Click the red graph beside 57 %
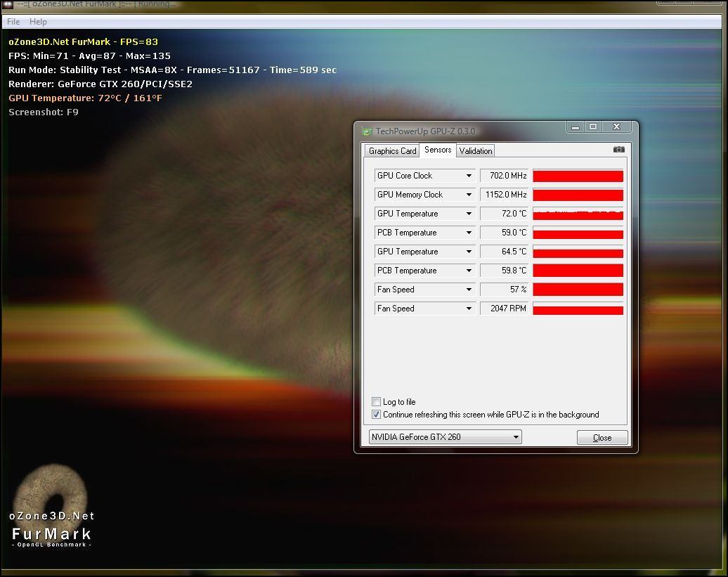Screen dimensions: 728x577 (578, 290)
